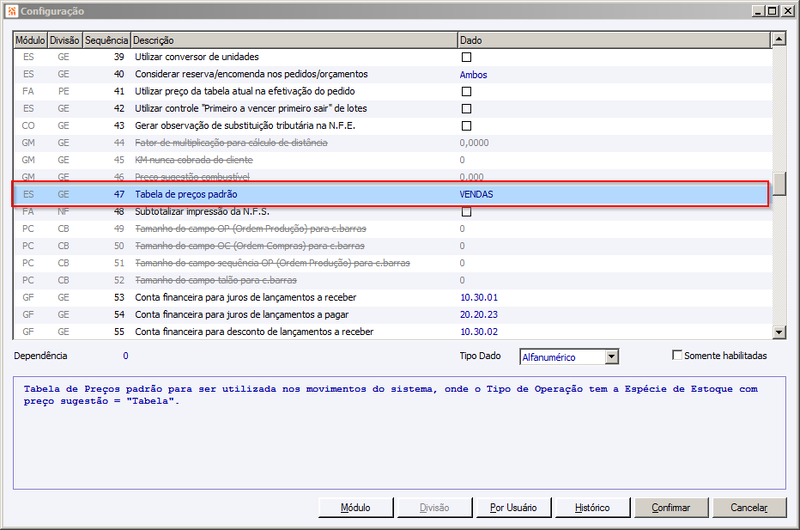Viewport: 800px width, 530px height.
Task: Click the 'VENDAS' data value
Action: click(476, 194)
